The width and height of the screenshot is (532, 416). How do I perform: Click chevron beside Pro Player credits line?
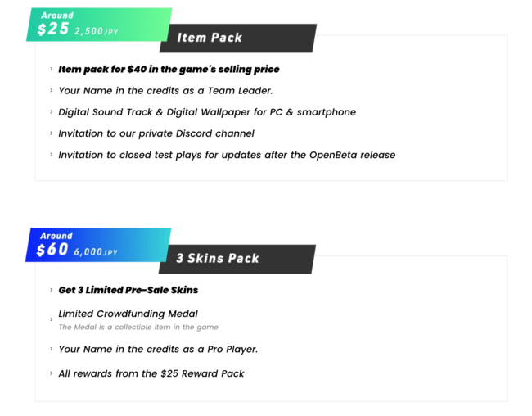point(52,349)
